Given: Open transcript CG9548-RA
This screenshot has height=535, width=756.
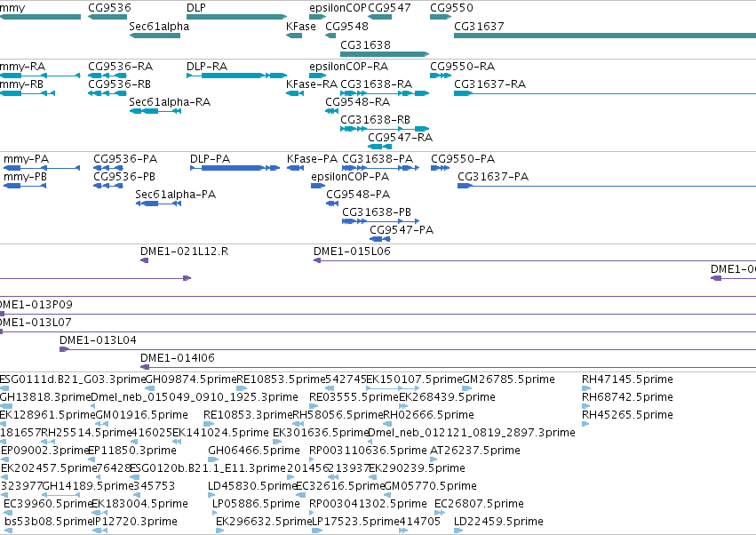Looking at the screenshot, I should click(331, 111).
